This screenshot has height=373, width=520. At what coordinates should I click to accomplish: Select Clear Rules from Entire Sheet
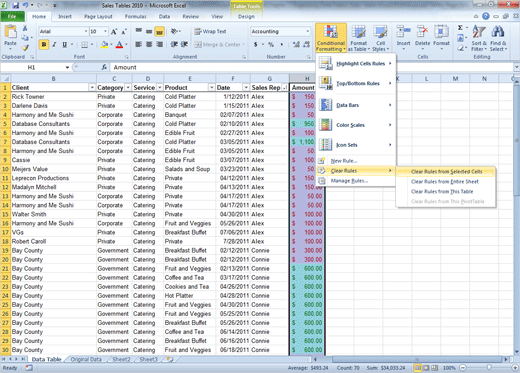click(446, 181)
